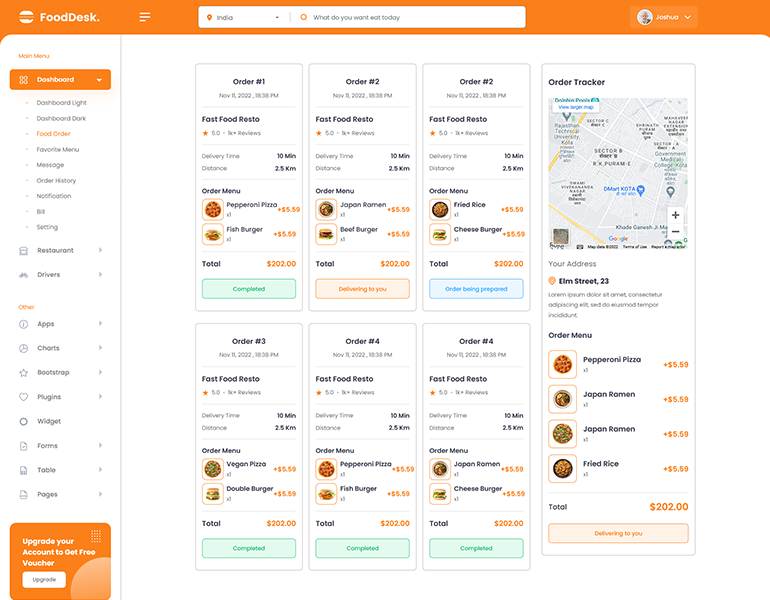
Task: Select Favorite Menu in sidebar
Action: (x=57, y=150)
